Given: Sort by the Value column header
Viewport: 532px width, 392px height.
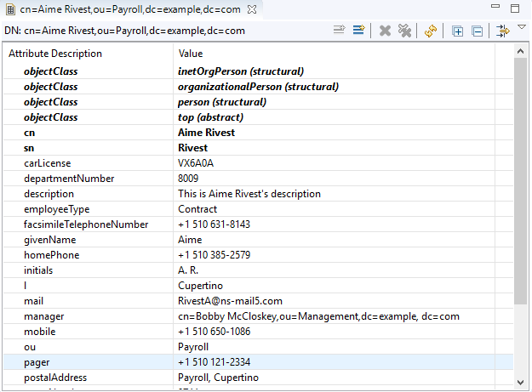Looking at the screenshot, I should 340,54.
